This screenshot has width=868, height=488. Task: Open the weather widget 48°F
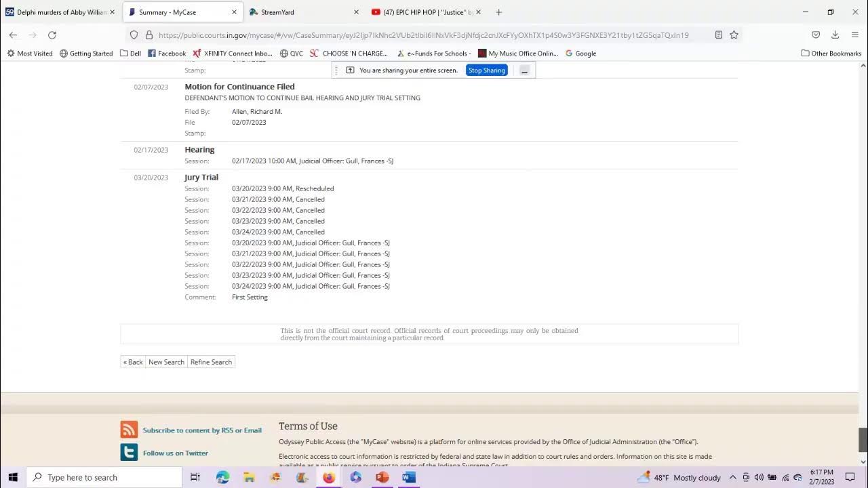click(679, 477)
